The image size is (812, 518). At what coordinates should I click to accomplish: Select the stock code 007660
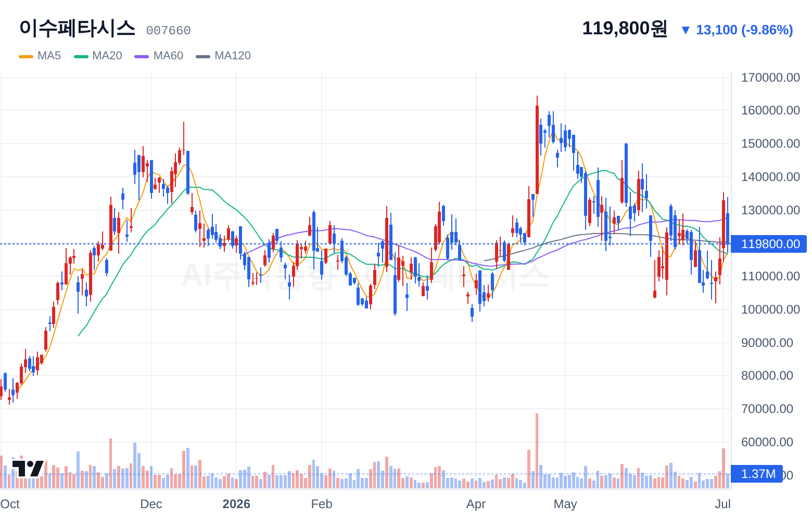pyautogui.click(x=168, y=31)
